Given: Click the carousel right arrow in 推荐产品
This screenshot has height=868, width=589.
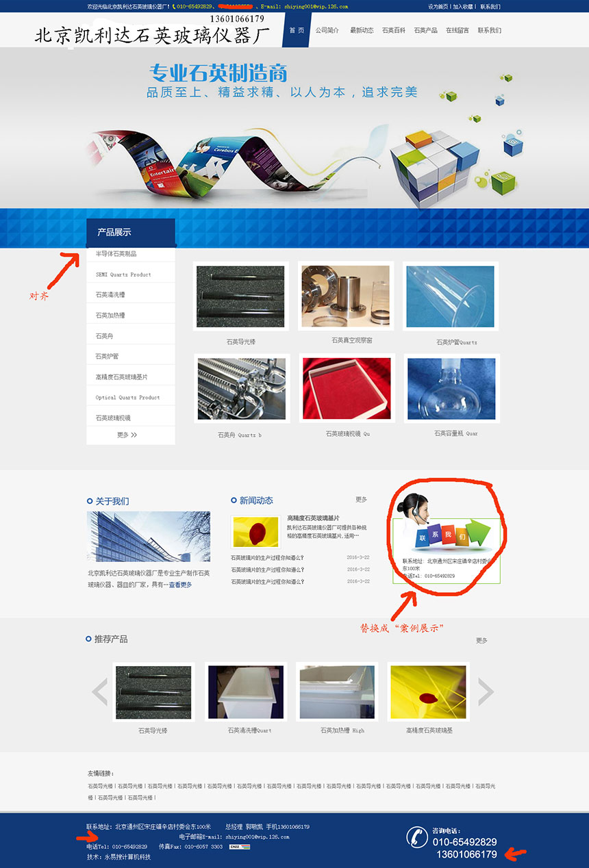Looking at the screenshot, I should coord(486,691).
